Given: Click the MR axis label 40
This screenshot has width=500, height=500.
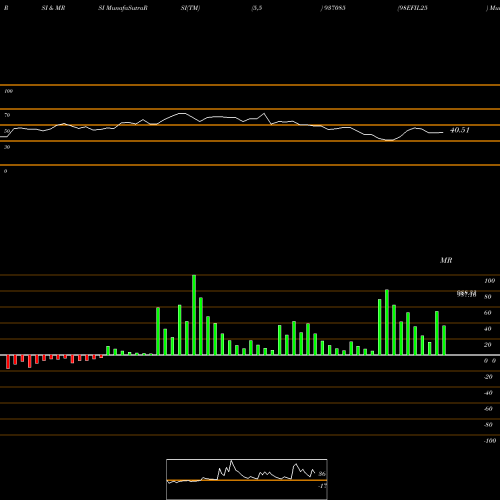Looking at the screenshot, I should coord(488,329).
